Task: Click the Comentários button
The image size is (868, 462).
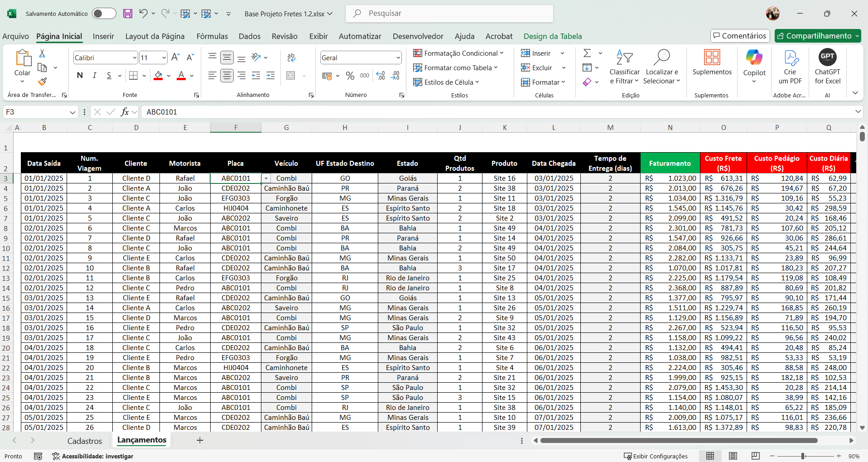Action: [739, 36]
